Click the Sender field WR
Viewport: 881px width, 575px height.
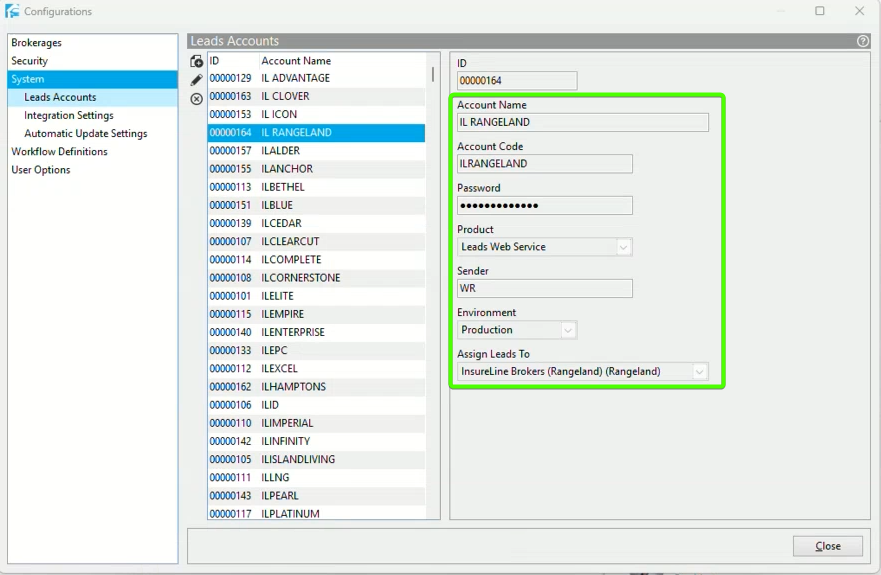click(544, 288)
